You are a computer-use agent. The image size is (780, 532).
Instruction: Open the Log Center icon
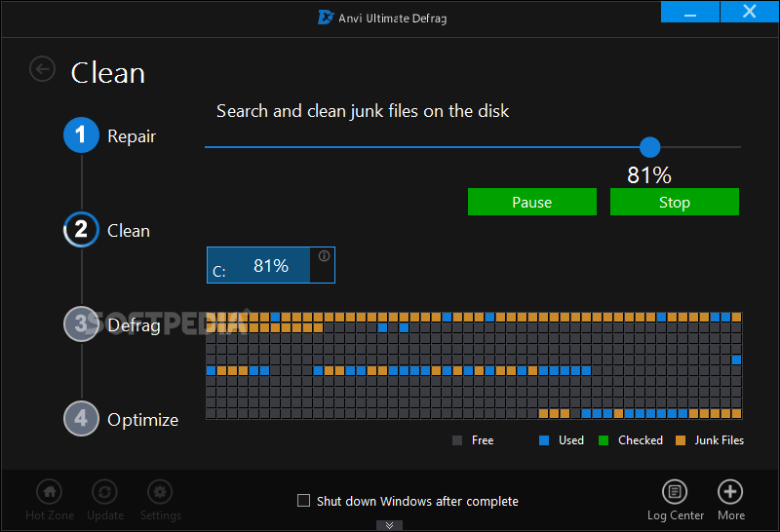click(675, 492)
